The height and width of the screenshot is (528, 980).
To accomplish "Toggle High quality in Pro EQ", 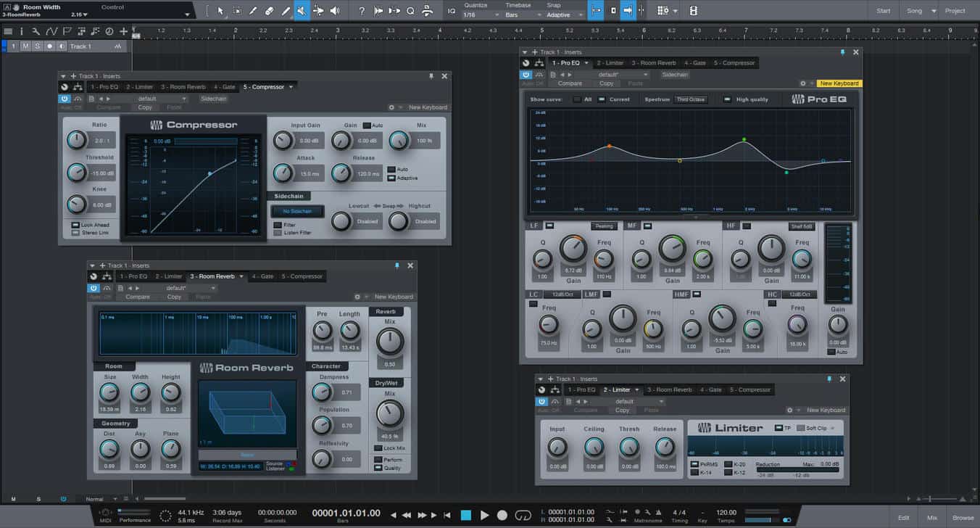I will click(x=727, y=99).
